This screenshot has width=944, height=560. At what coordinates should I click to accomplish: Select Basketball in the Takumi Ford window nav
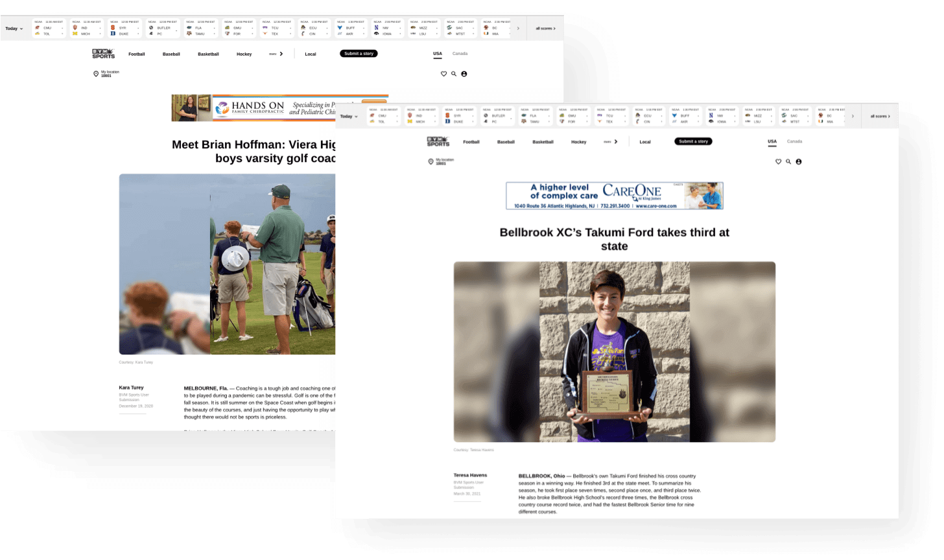click(543, 142)
